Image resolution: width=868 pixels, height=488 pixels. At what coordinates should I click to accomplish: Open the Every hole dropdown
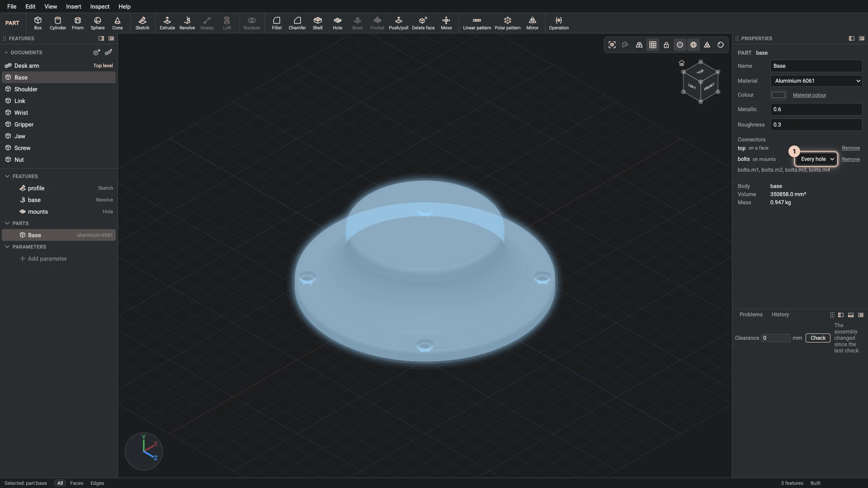816,159
